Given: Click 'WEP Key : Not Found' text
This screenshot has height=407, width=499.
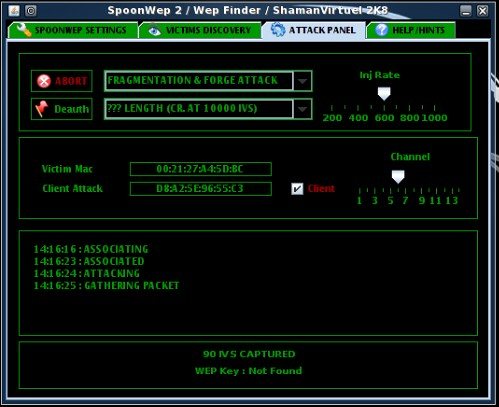Looking at the screenshot, I should (248, 371).
